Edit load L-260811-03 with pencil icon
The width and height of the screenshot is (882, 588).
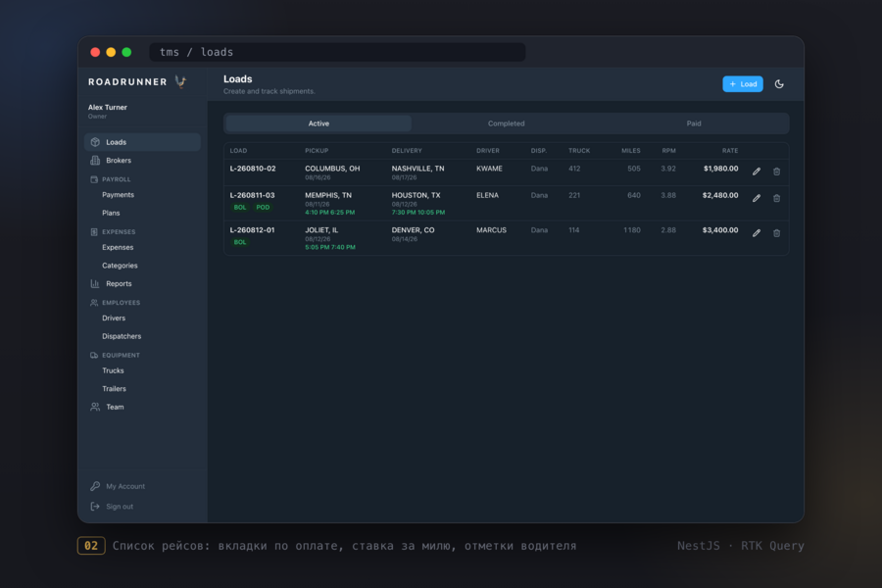pos(756,198)
